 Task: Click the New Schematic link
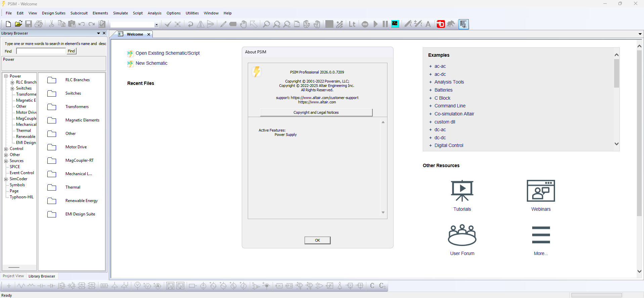[151, 63]
